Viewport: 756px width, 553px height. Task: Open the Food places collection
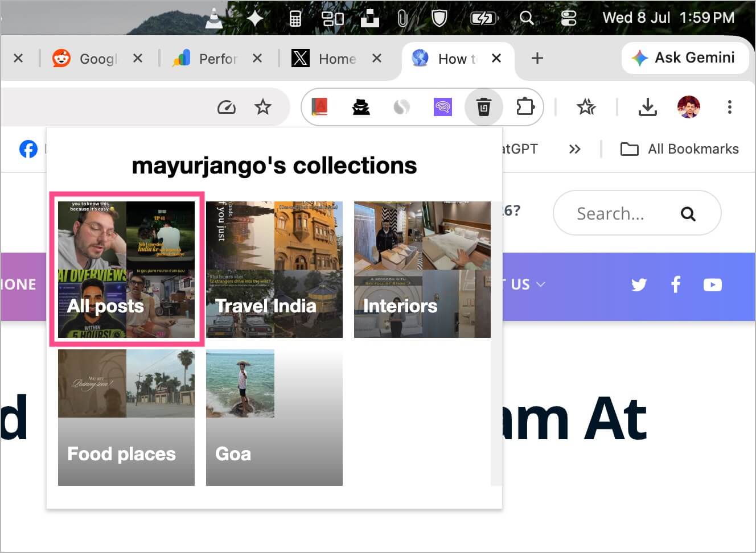coord(126,418)
